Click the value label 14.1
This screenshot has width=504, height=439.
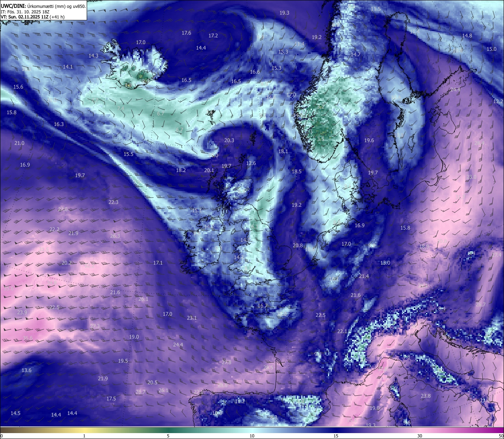68,67
